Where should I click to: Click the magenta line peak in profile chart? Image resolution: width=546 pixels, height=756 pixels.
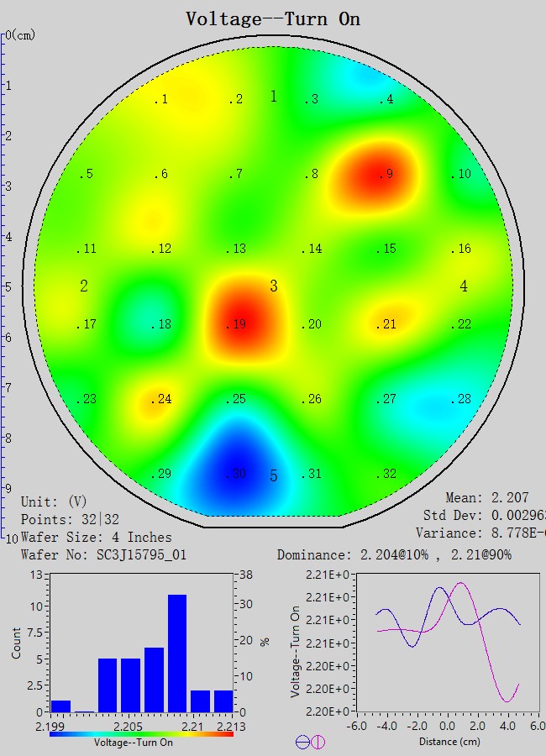click(x=459, y=583)
